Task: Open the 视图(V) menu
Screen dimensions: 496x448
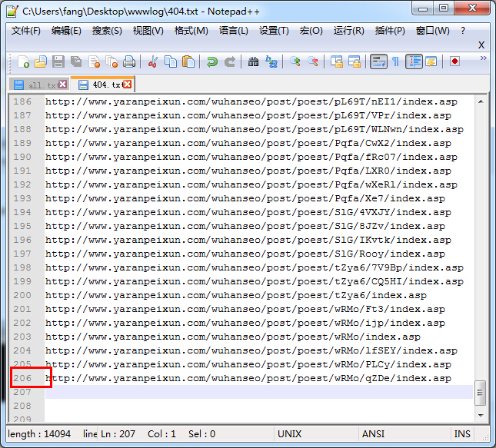Action: tap(148, 31)
